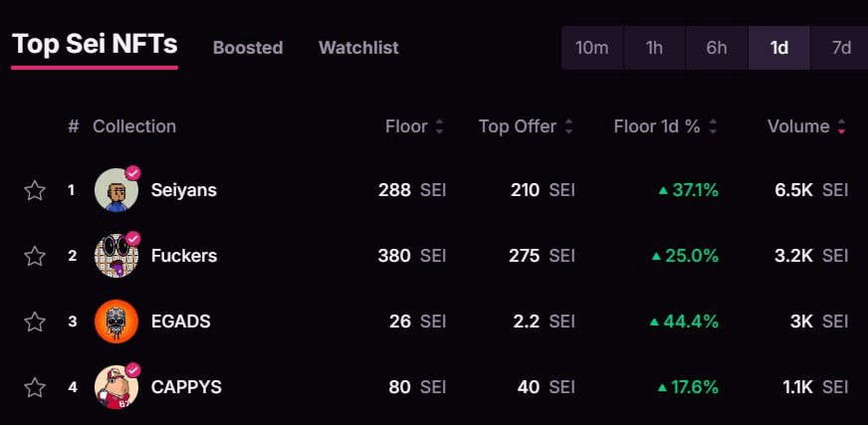This screenshot has height=425, width=868.
Task: Toggle the CAPPYS favorite star icon
Action: [x=34, y=387]
